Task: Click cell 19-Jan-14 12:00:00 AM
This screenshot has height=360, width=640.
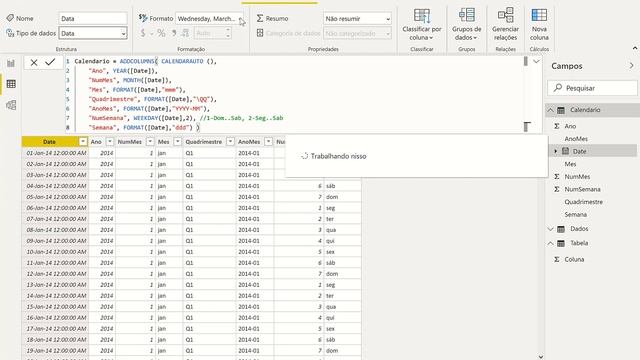Action: click(56, 351)
